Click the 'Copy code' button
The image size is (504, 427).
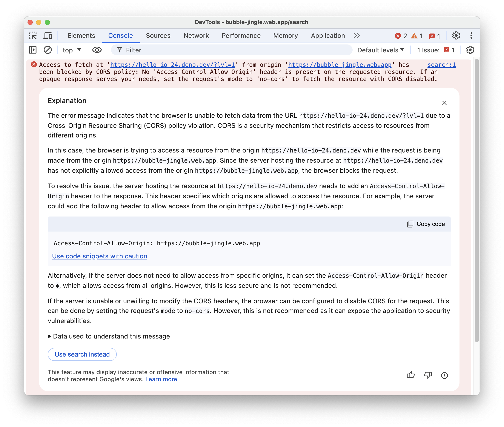click(x=426, y=224)
